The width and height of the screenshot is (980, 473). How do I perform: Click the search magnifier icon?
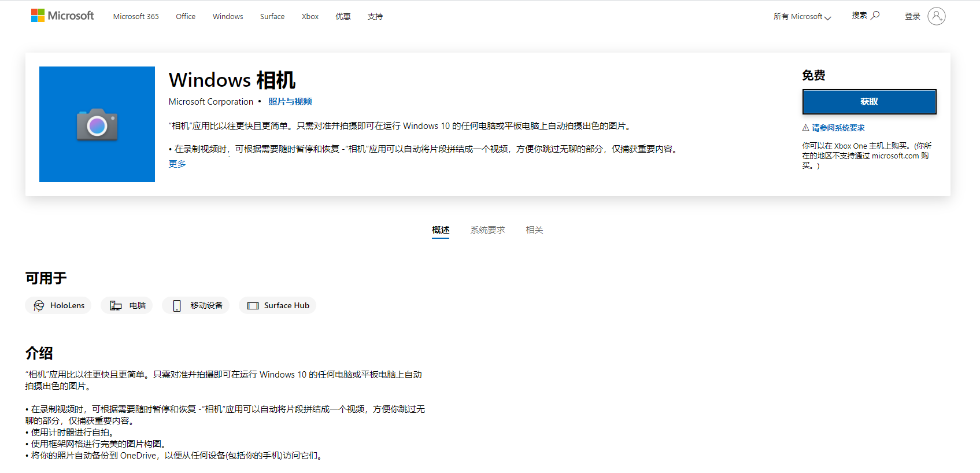tap(875, 15)
